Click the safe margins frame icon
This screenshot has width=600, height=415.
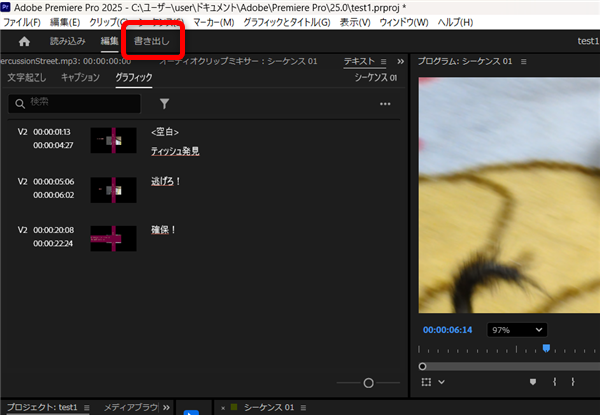point(425,381)
